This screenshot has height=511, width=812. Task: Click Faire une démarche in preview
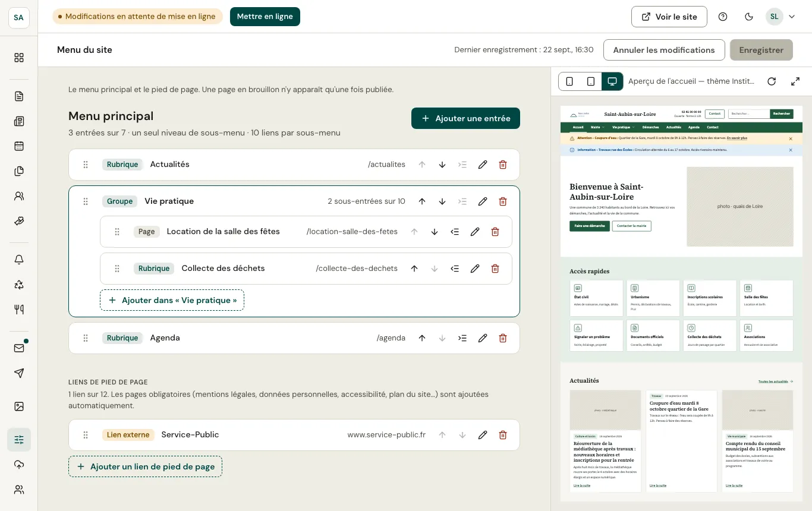pos(590,226)
